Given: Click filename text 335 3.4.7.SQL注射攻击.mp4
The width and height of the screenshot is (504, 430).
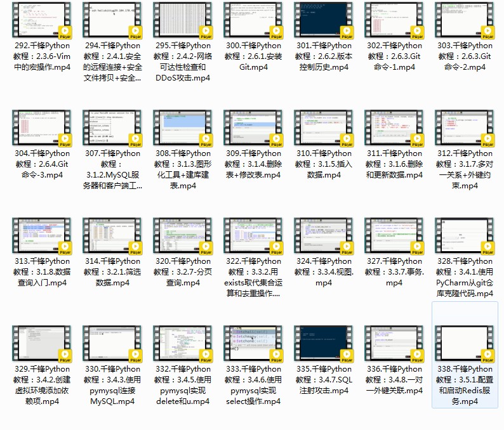Looking at the screenshot, I should [324, 380].
